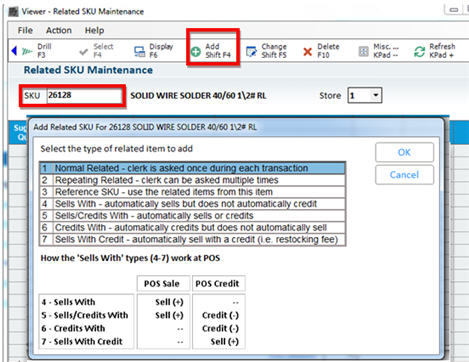This screenshot has height=362, width=469.
Task: Click the Change Shift F5 edit icon
Action: [251, 52]
